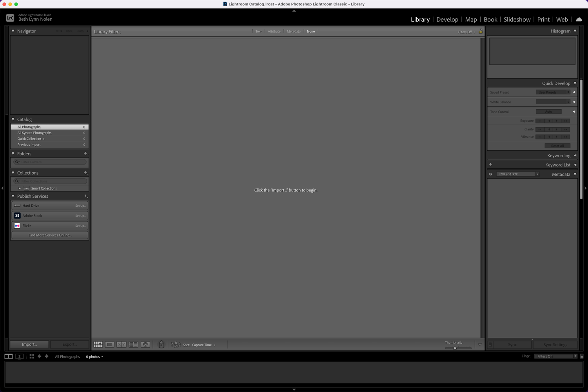The image size is (588, 392).
Task: Collapse the Histogram panel
Action: (575, 31)
